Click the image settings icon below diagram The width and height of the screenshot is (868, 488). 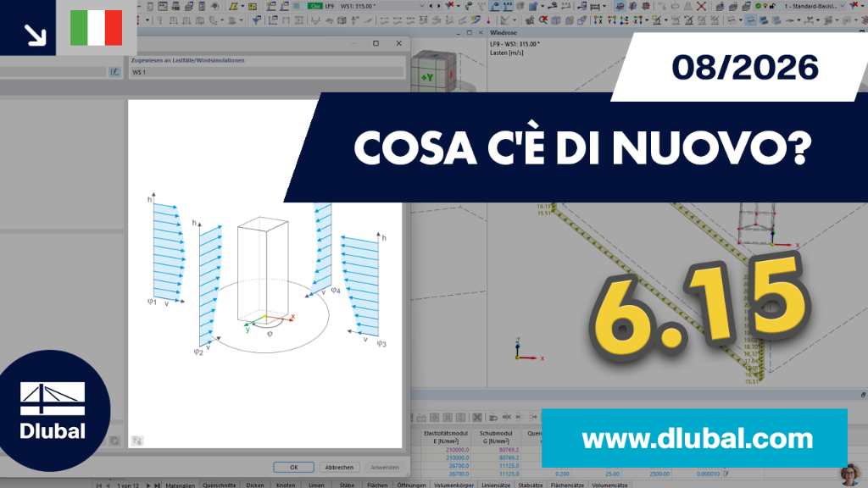136,441
